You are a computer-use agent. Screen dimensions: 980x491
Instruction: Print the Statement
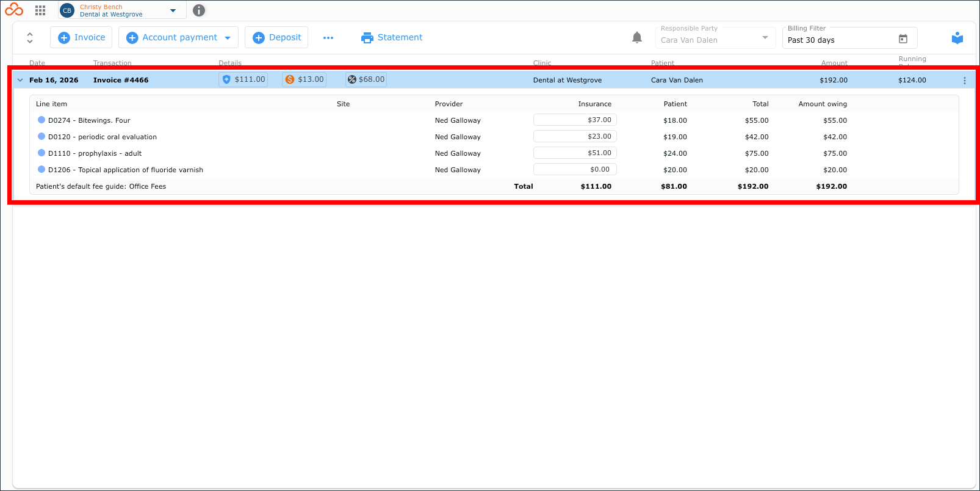coord(392,37)
